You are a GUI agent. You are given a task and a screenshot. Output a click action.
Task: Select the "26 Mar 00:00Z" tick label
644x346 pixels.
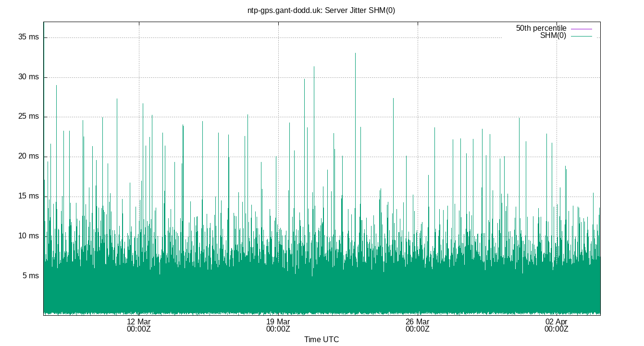coord(417,325)
